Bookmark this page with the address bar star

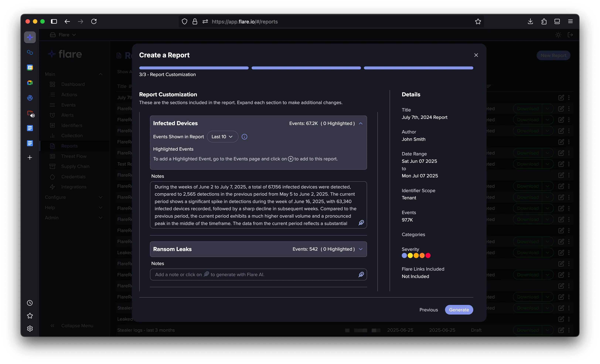click(x=478, y=21)
